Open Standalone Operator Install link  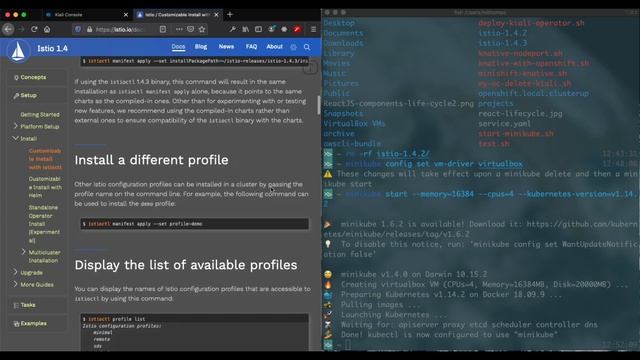44,224
